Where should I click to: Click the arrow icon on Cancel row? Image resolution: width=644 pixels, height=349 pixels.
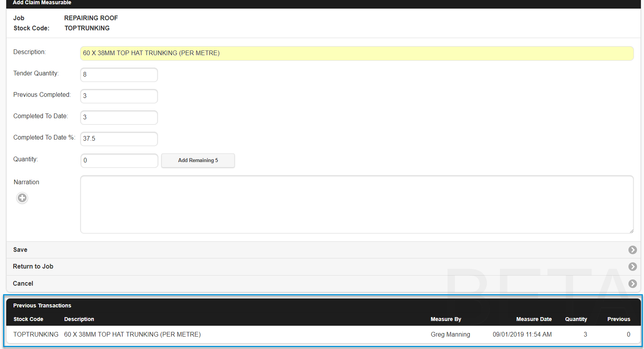pos(632,284)
